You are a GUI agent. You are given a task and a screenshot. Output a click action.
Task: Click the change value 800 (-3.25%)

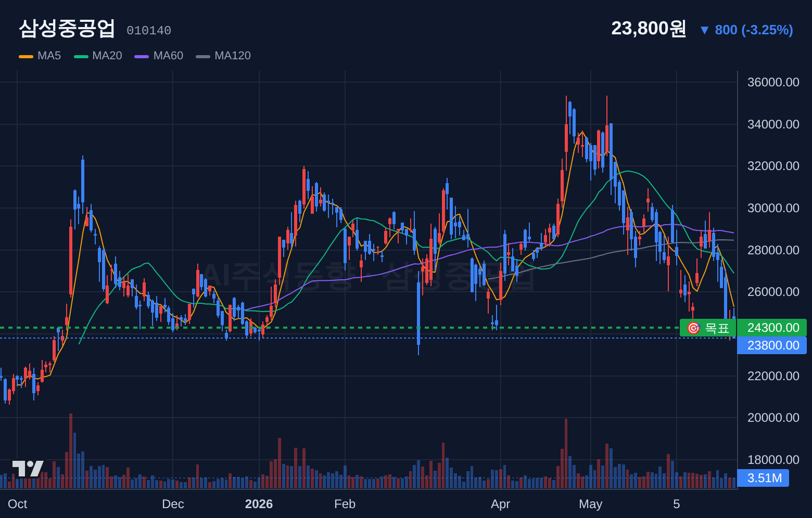tap(754, 30)
